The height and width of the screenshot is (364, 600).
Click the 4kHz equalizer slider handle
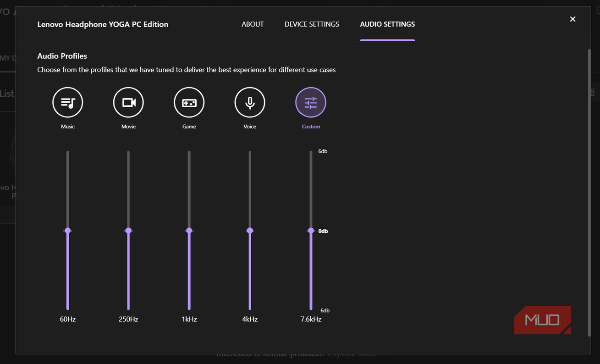click(x=250, y=231)
